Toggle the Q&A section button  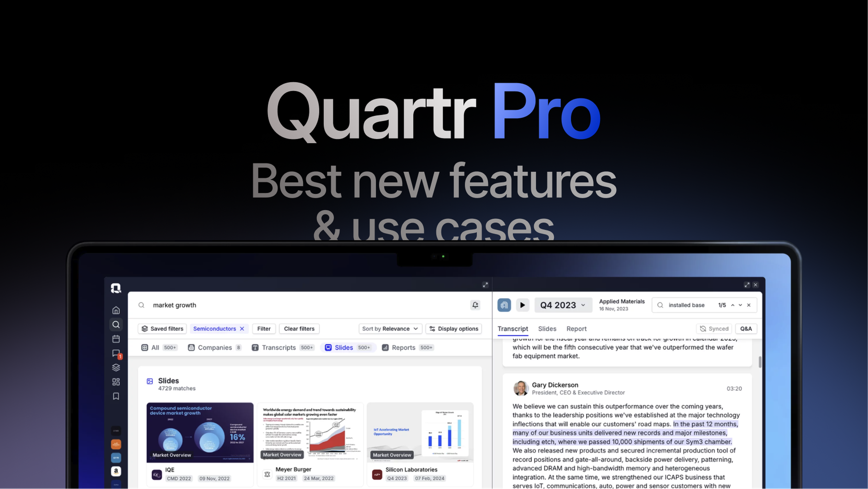746,328
